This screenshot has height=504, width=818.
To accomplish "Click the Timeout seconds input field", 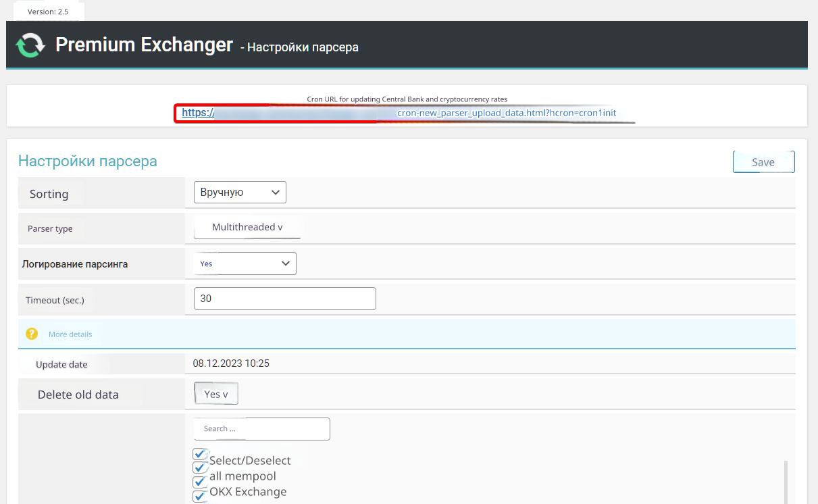I will 284,299.
